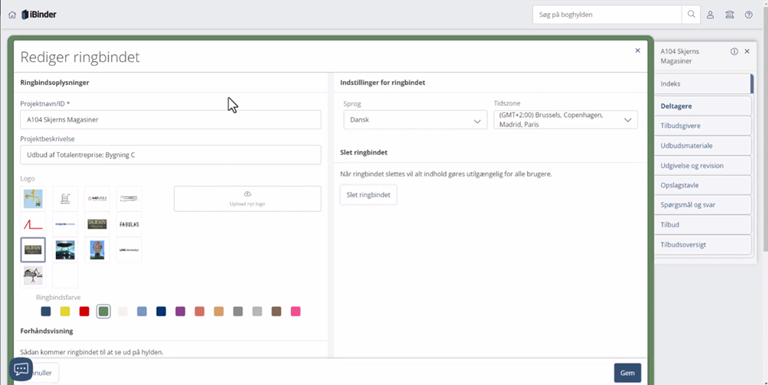The height and width of the screenshot is (385, 768).
Task: Select the currently highlighted Skjern logo
Action: pos(33,250)
